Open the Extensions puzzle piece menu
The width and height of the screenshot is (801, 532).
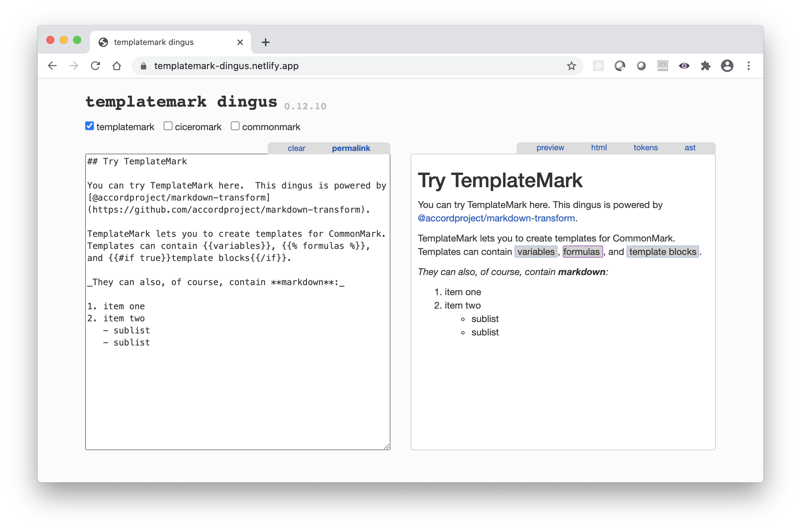[705, 66]
